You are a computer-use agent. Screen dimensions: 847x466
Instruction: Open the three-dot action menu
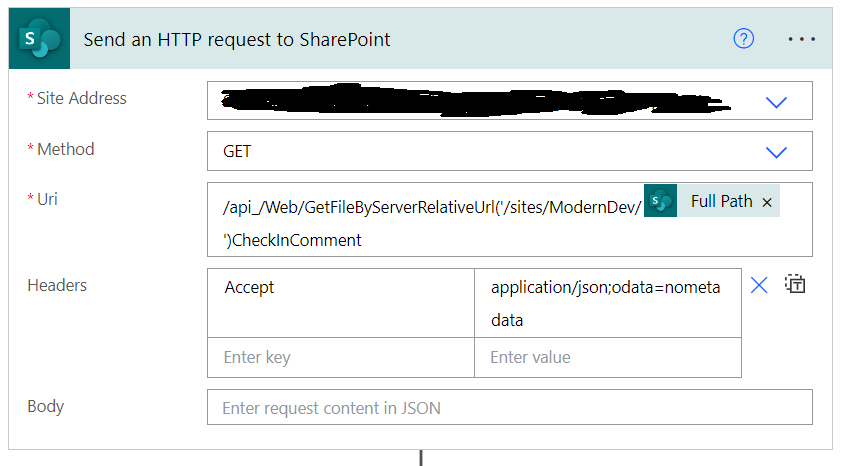point(802,39)
